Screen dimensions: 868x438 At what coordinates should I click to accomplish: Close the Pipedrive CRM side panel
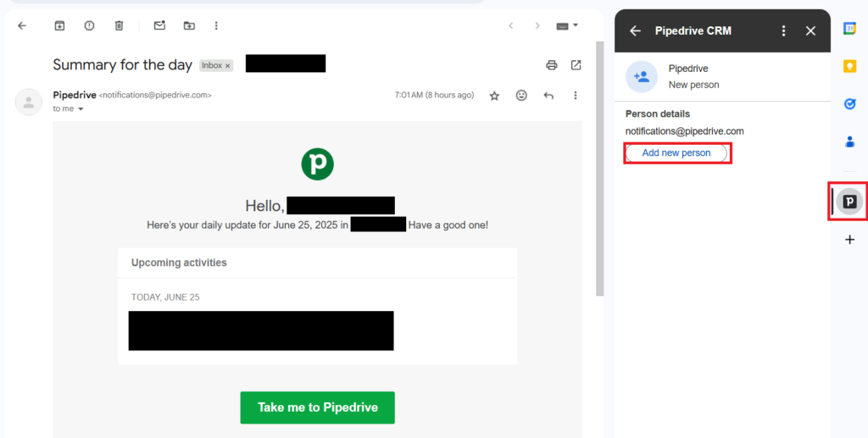(x=810, y=31)
